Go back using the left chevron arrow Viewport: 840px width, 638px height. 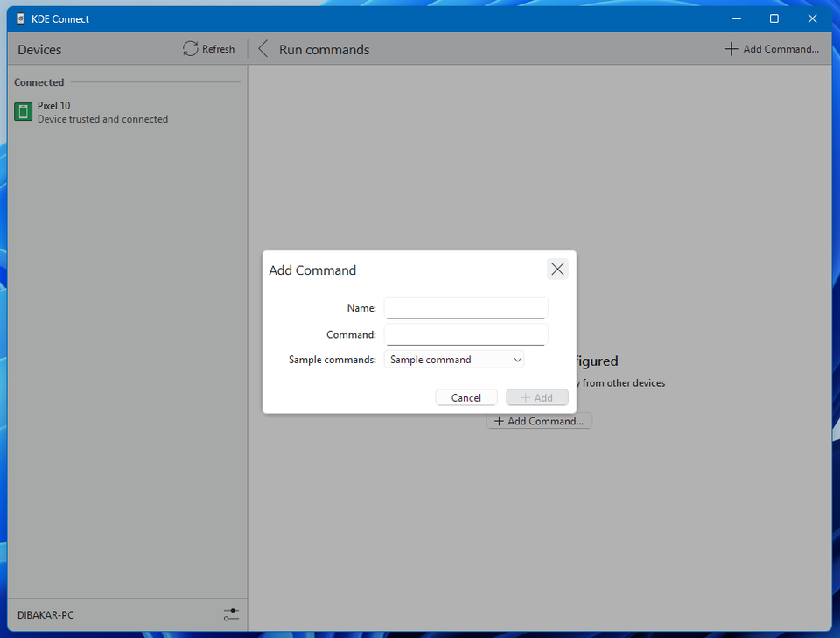262,48
